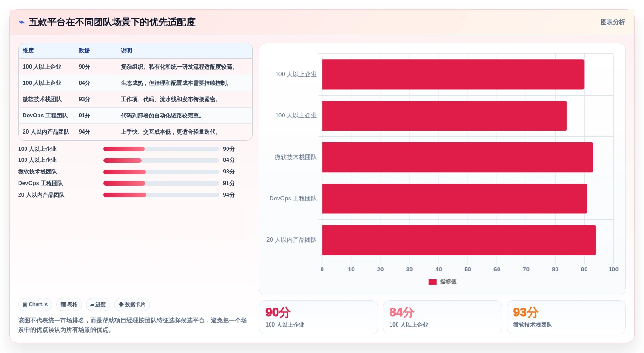644x353 pixels.
Task: Click the 指标值 legend label text
Action: [x=448, y=282]
